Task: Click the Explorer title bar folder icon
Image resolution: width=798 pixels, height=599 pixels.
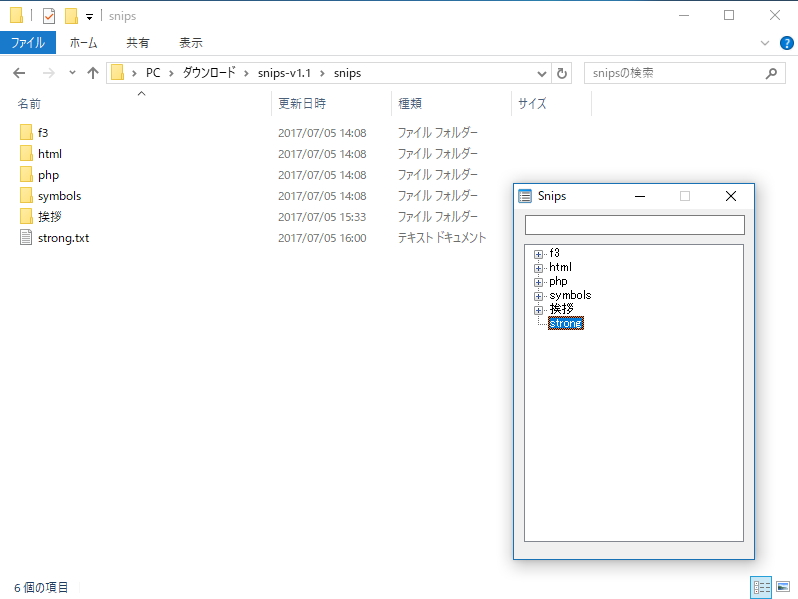Action: (x=16, y=16)
